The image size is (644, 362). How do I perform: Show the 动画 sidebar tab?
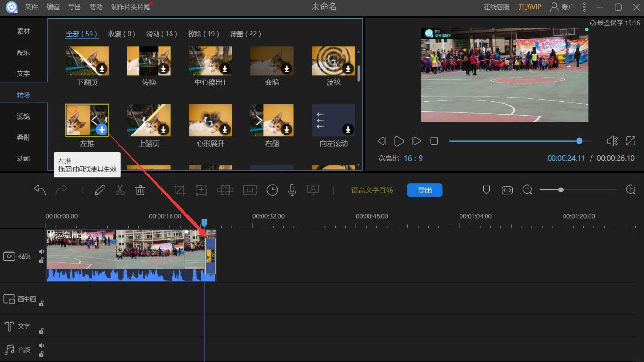click(x=24, y=159)
